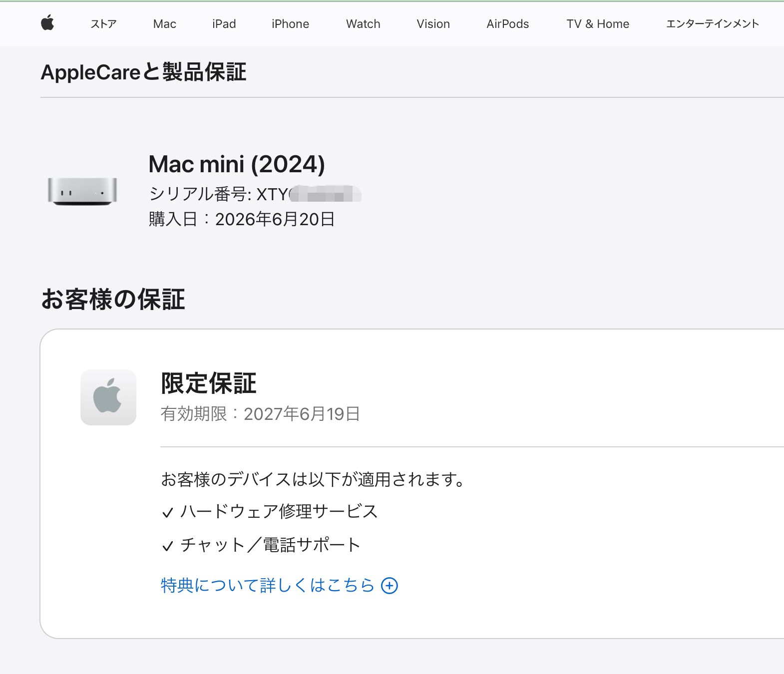784x674 pixels.
Task: Select iPhone in the navigation bar
Action: (290, 24)
